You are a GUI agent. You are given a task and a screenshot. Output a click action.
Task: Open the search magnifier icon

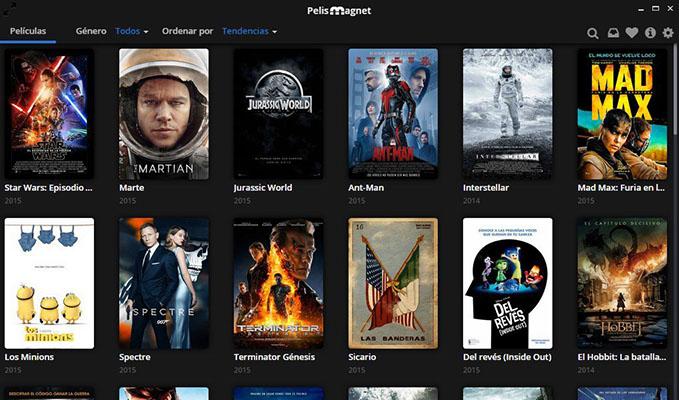pos(592,33)
